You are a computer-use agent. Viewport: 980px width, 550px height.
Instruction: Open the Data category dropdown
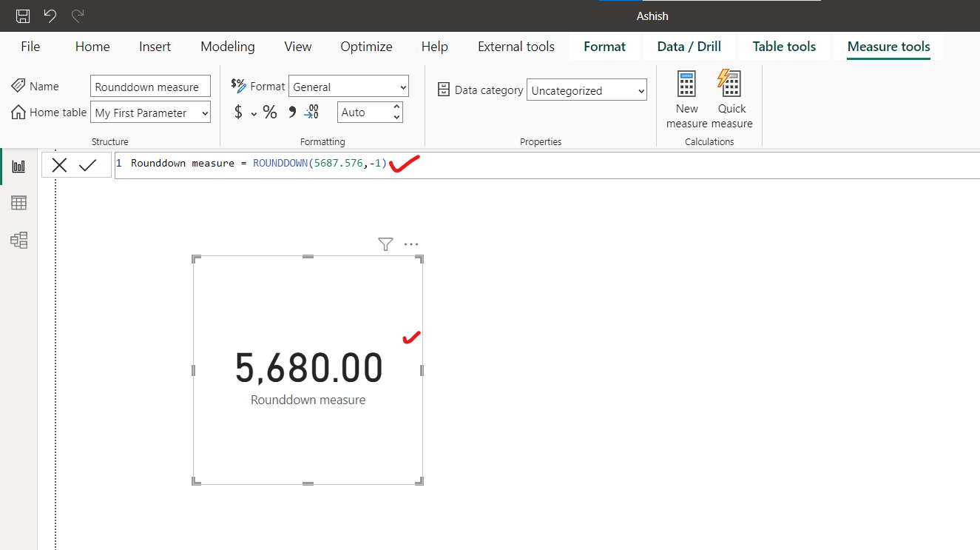pos(587,90)
